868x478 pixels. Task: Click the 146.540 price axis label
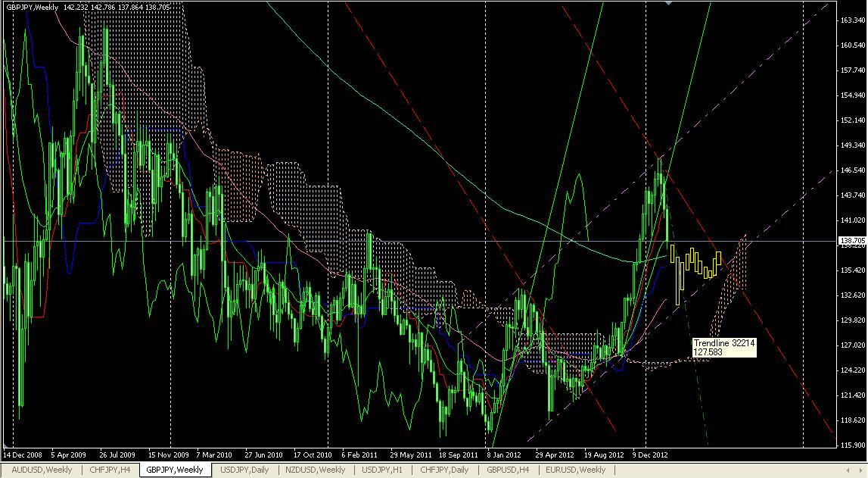(x=853, y=170)
